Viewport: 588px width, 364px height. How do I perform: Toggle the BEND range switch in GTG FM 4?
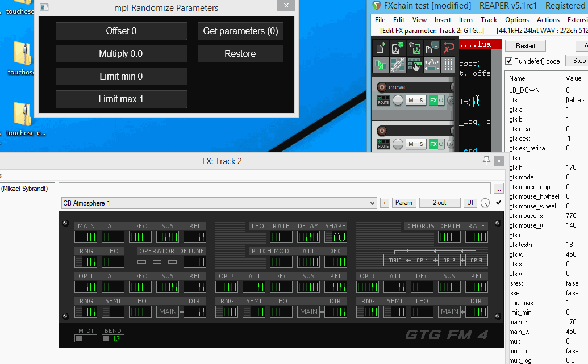[x=106, y=338]
